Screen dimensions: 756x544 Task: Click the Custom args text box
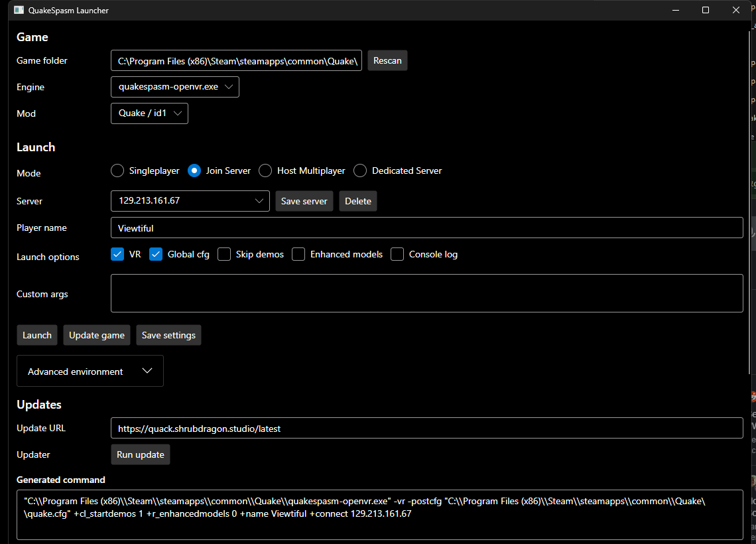click(426, 293)
